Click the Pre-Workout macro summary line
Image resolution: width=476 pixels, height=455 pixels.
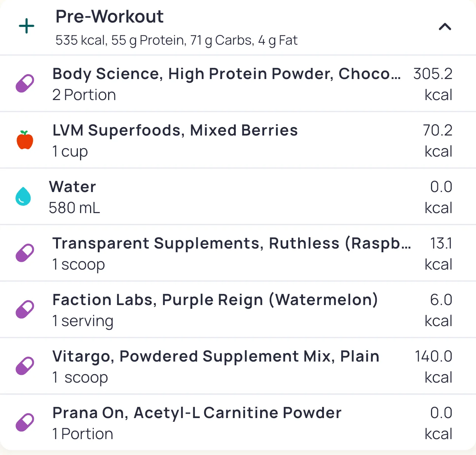[176, 40]
